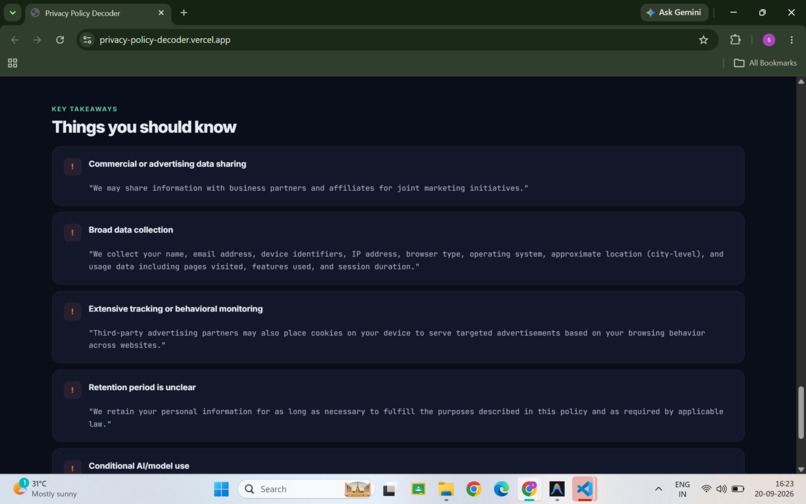This screenshot has width=806, height=504.
Task: Click the Retention period is unclear heading
Action: 142,387
